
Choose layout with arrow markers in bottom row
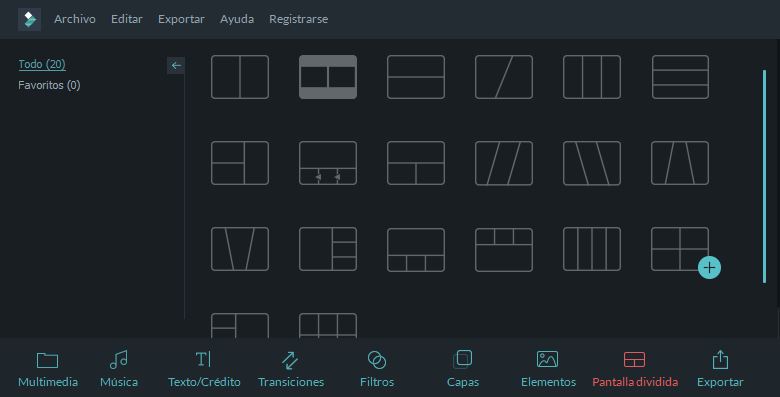pos(328,163)
